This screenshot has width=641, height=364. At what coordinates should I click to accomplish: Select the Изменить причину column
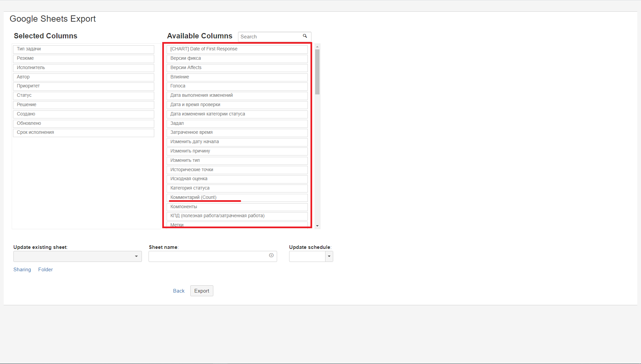pos(237,151)
